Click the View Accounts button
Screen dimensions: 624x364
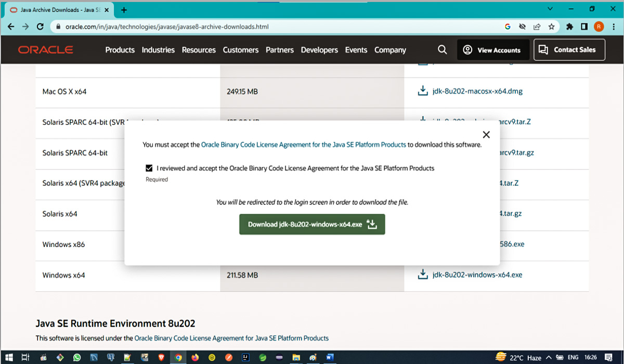pyautogui.click(x=493, y=50)
